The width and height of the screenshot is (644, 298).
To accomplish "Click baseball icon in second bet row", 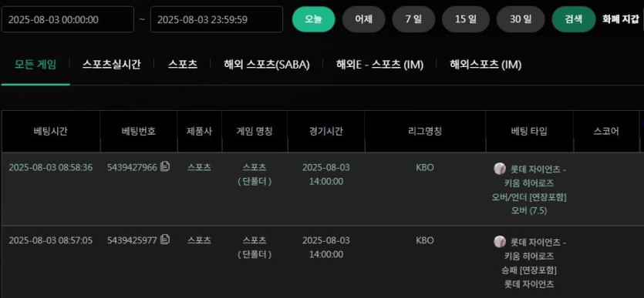I will pos(500,242).
